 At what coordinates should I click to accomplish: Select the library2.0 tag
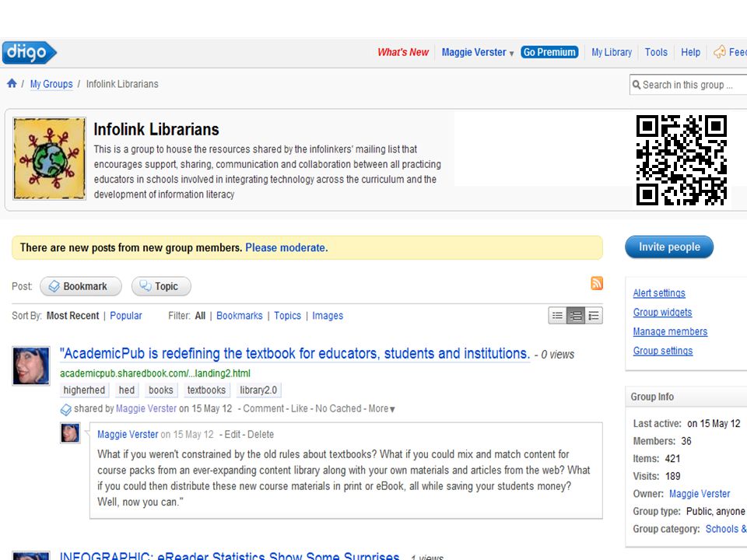pos(258,390)
